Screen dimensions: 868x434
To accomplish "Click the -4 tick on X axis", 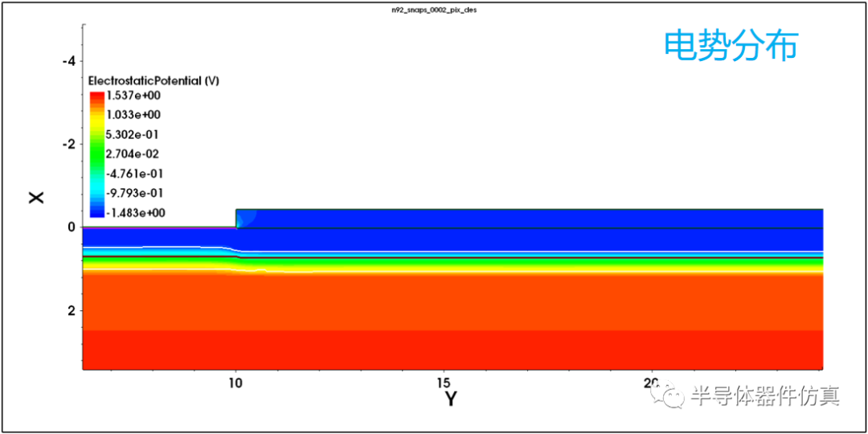I will coord(68,61).
